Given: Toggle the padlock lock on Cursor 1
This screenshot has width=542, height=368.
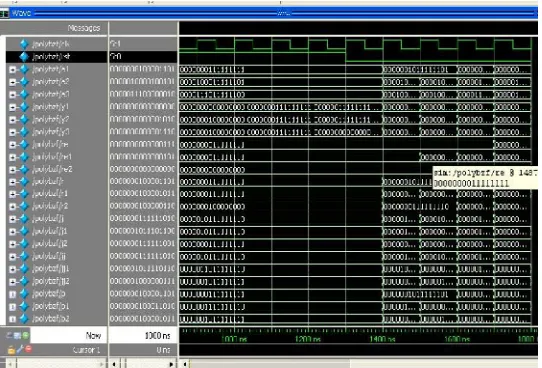Looking at the screenshot, I should pyautogui.click(x=11, y=350).
